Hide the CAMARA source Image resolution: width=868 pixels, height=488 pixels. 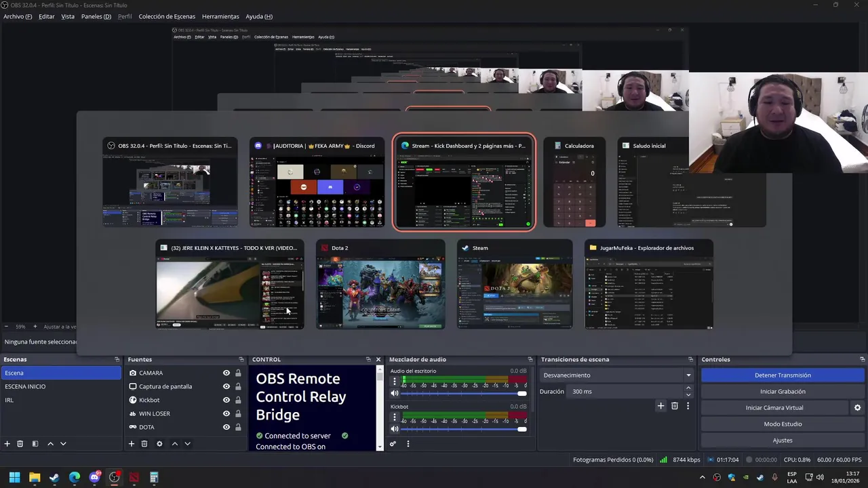click(x=226, y=373)
